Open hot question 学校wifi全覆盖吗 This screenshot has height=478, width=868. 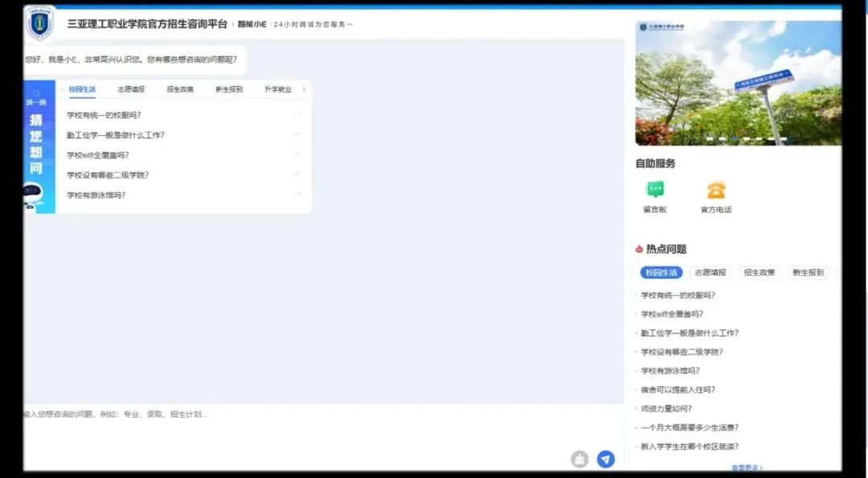[x=672, y=314]
